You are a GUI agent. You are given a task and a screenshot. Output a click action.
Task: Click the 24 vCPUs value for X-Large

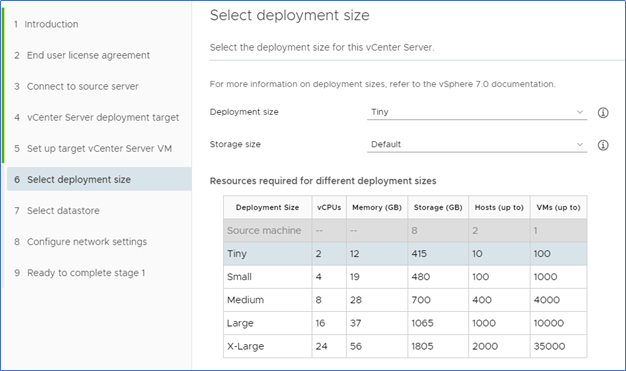click(321, 346)
